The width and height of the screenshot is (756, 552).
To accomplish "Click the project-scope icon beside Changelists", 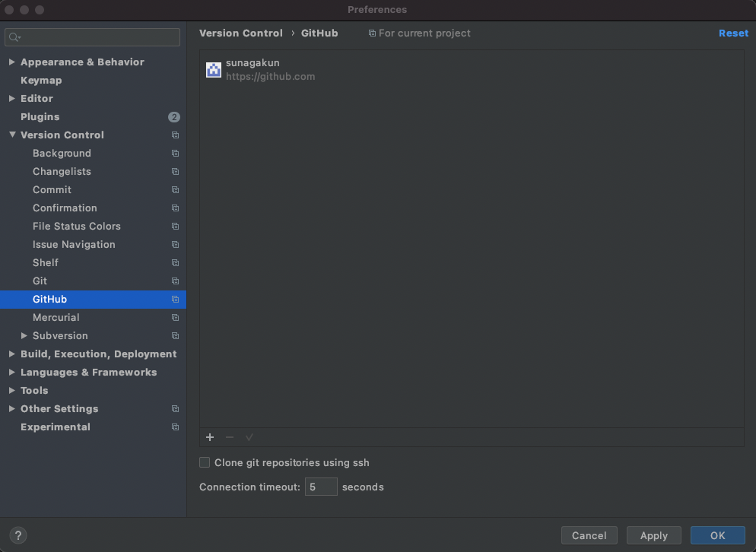I will tap(175, 171).
